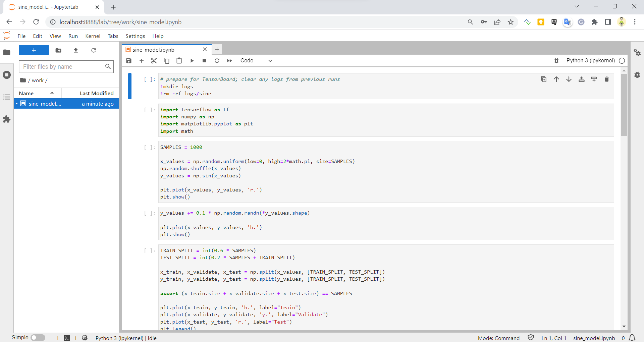
Task: Click inside the Filter files by name field
Action: coord(64,67)
